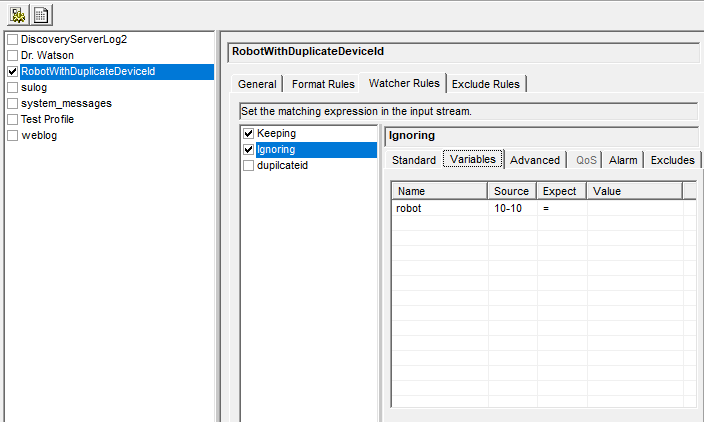This screenshot has height=422, width=704.
Task: Click the Source column header
Action: pos(512,191)
